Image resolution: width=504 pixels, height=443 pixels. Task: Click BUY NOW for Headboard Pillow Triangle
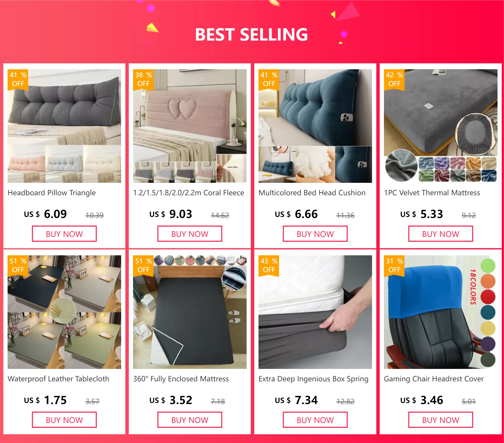point(64,234)
